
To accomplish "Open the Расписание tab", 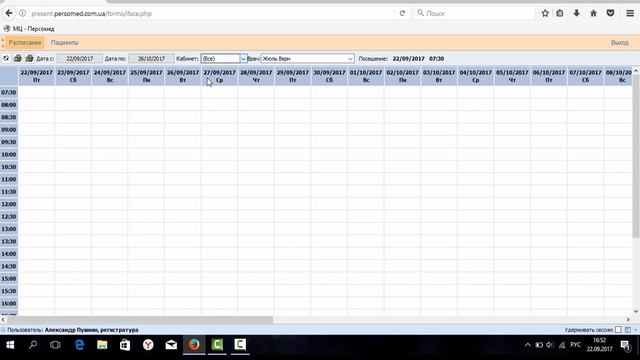I will (25, 42).
